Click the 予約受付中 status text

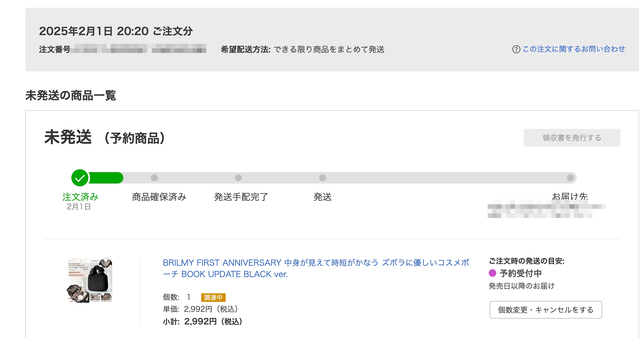(521, 273)
